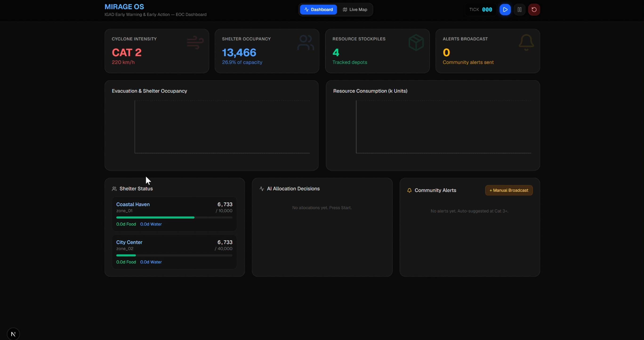This screenshot has width=644, height=340.
Task: Start the simulation with the play button
Action: (505, 9)
